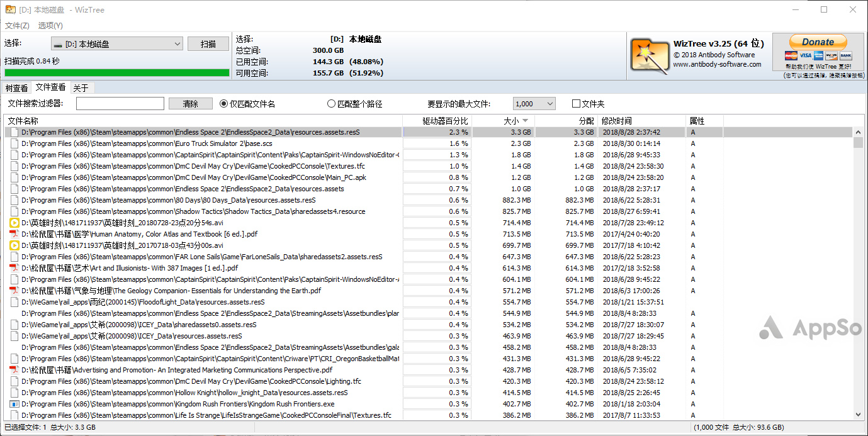Click file icon of Life Is Strange Textures.tfc
Image resolution: width=868 pixels, height=436 pixels.
pyautogui.click(x=14, y=415)
